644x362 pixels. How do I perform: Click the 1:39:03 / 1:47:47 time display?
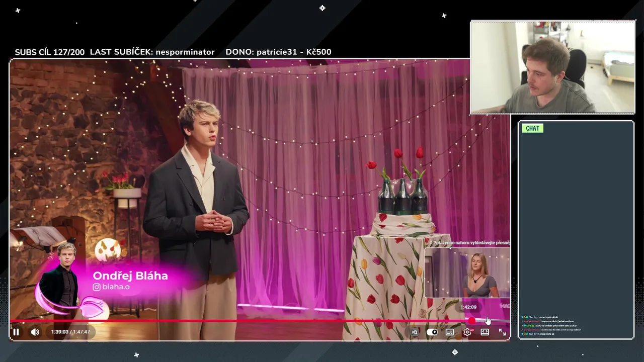[x=70, y=332]
